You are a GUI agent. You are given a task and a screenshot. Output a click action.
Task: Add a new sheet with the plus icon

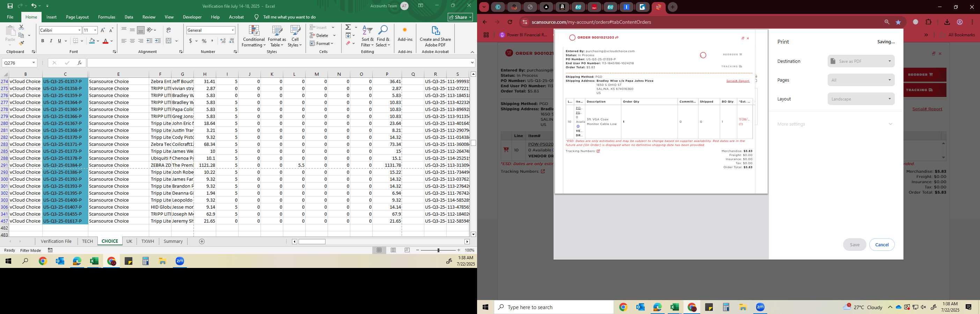pos(202,241)
